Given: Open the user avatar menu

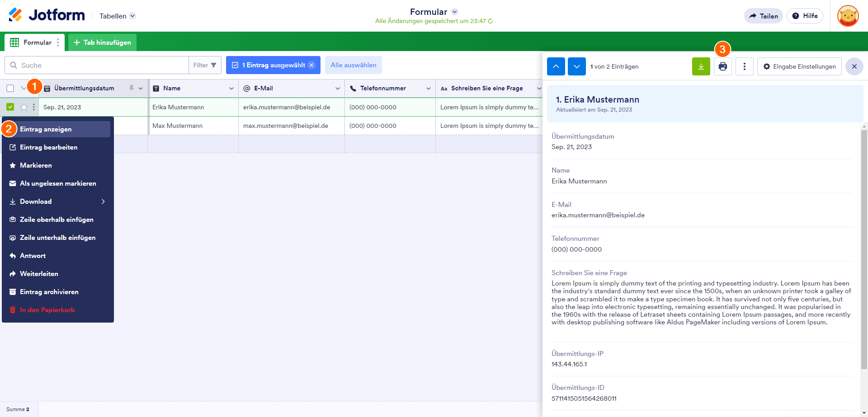Looking at the screenshot, I should (848, 16).
